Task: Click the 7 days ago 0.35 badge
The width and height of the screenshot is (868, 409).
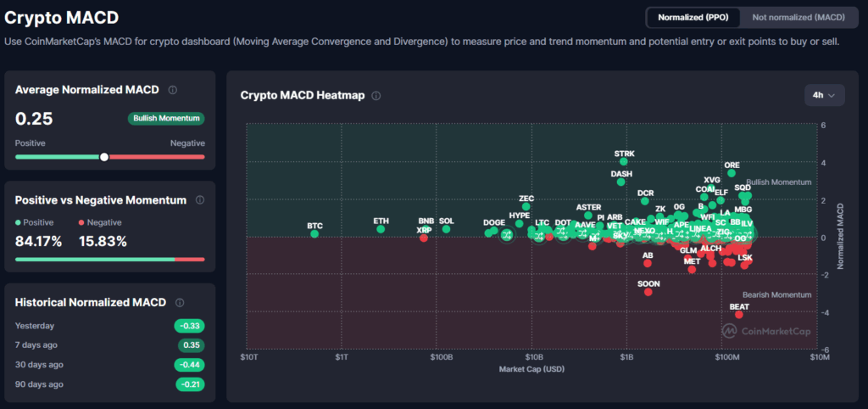Action: [192, 345]
